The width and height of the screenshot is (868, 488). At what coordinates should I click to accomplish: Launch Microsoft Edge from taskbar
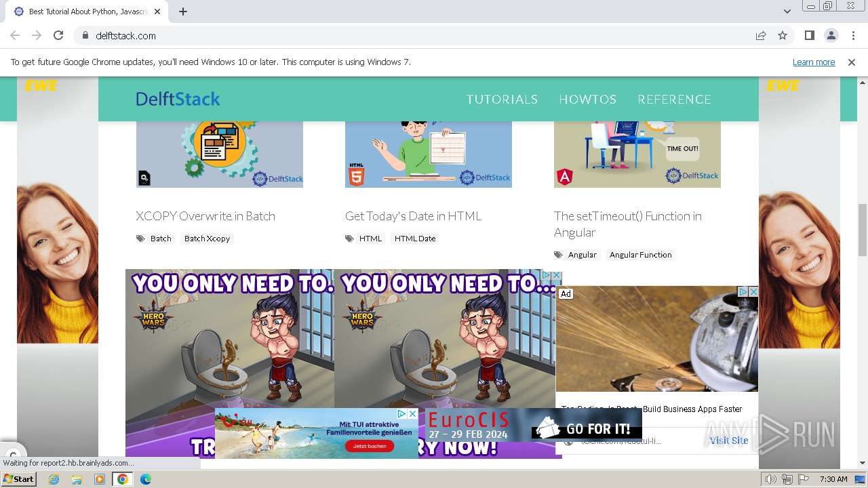(x=146, y=479)
